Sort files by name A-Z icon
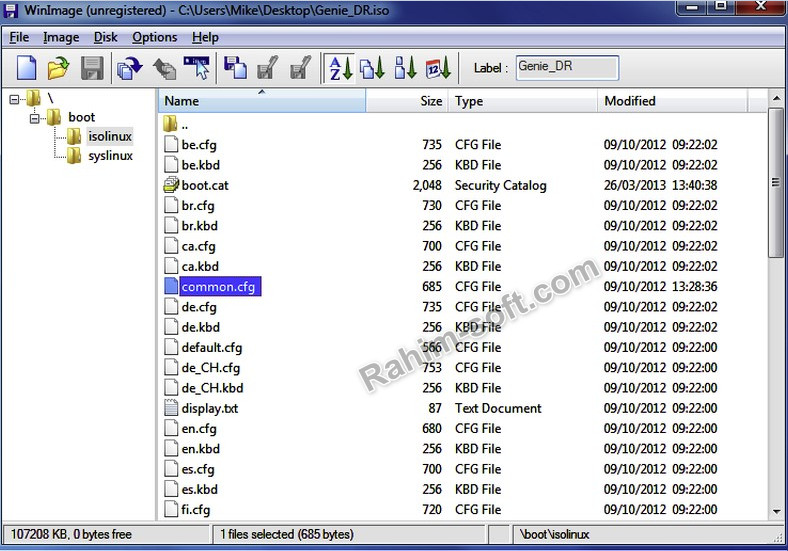The height and width of the screenshot is (551, 788). tap(340, 68)
